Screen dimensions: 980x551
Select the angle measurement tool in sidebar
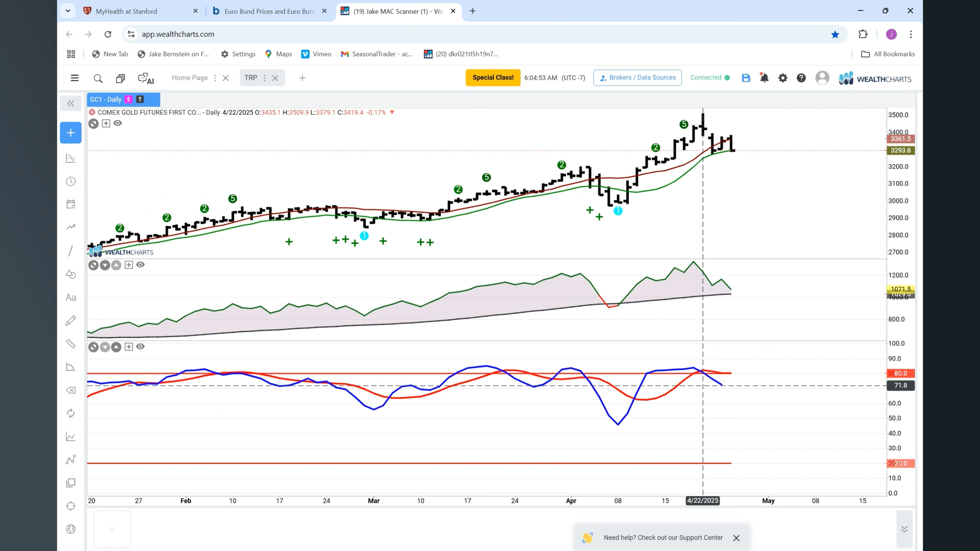pos(71,367)
